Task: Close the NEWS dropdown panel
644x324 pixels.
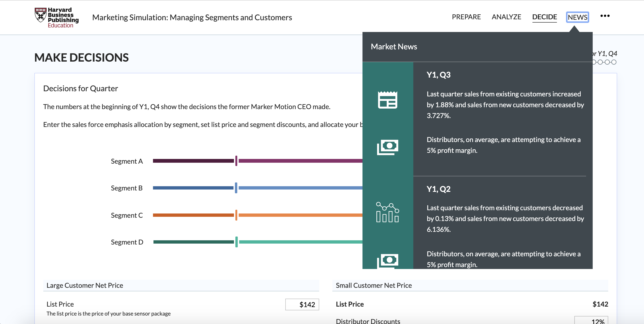Action: [x=577, y=17]
